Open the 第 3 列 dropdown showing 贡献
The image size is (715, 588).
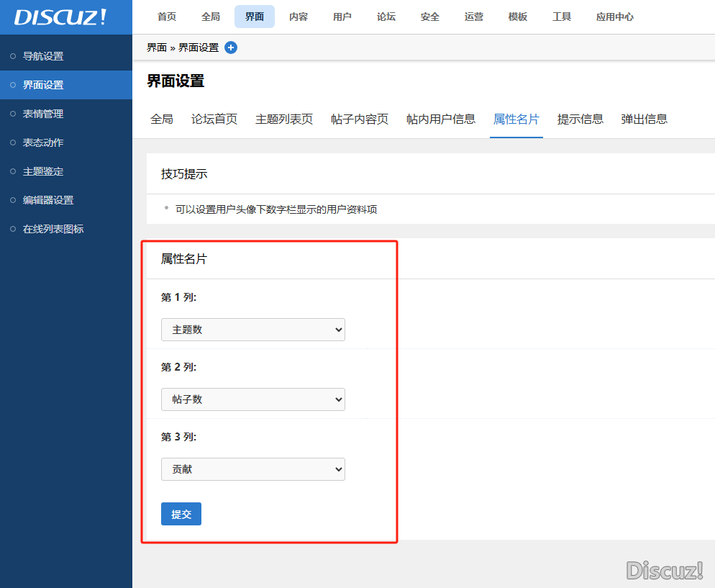tap(252, 469)
